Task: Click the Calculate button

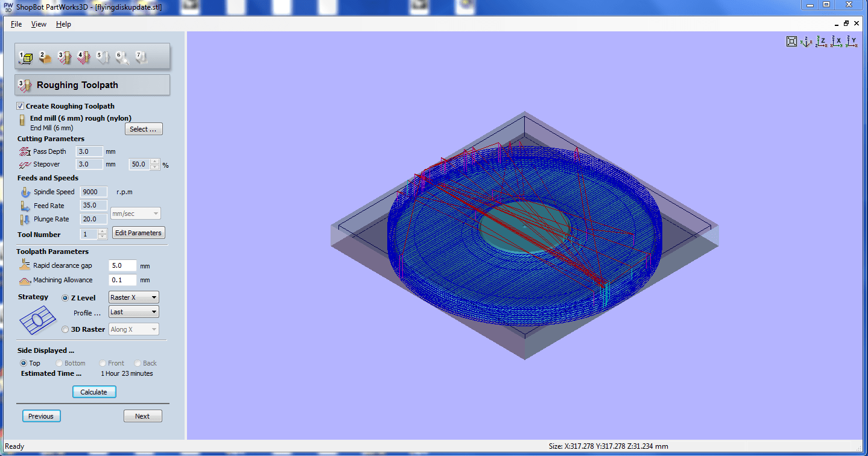Action: pyautogui.click(x=94, y=392)
